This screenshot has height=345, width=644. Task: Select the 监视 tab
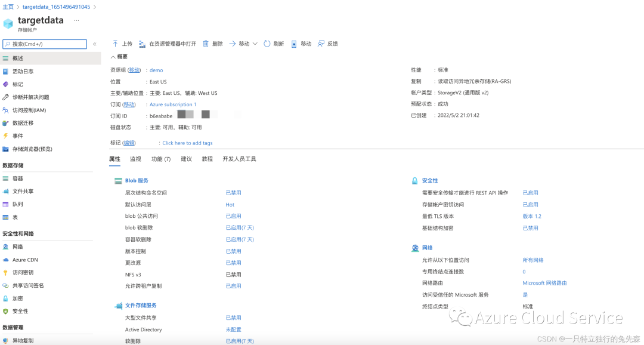coord(135,159)
